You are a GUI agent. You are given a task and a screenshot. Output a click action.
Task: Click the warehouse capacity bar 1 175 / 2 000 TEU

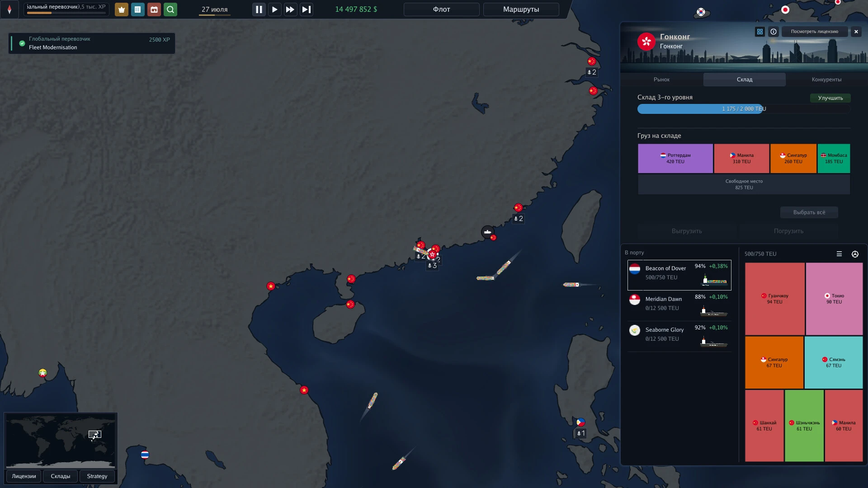pyautogui.click(x=744, y=109)
